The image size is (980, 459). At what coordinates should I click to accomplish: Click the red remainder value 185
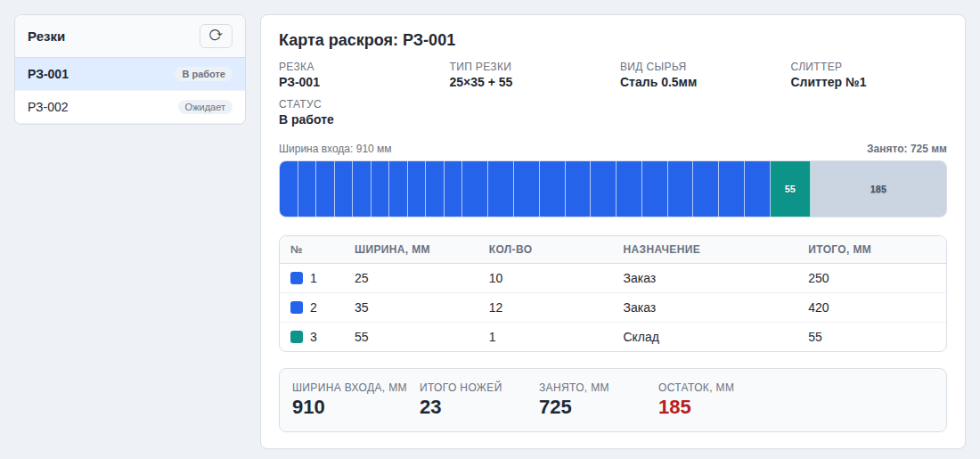click(674, 407)
